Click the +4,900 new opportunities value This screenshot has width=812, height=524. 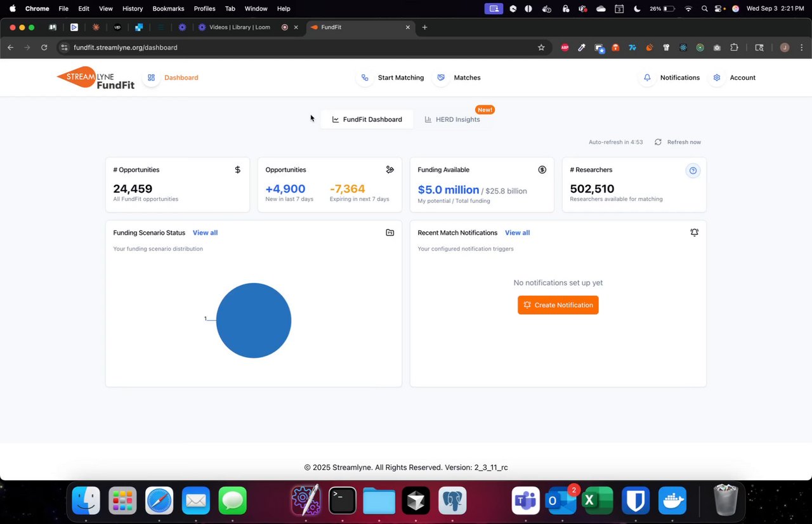coord(285,188)
